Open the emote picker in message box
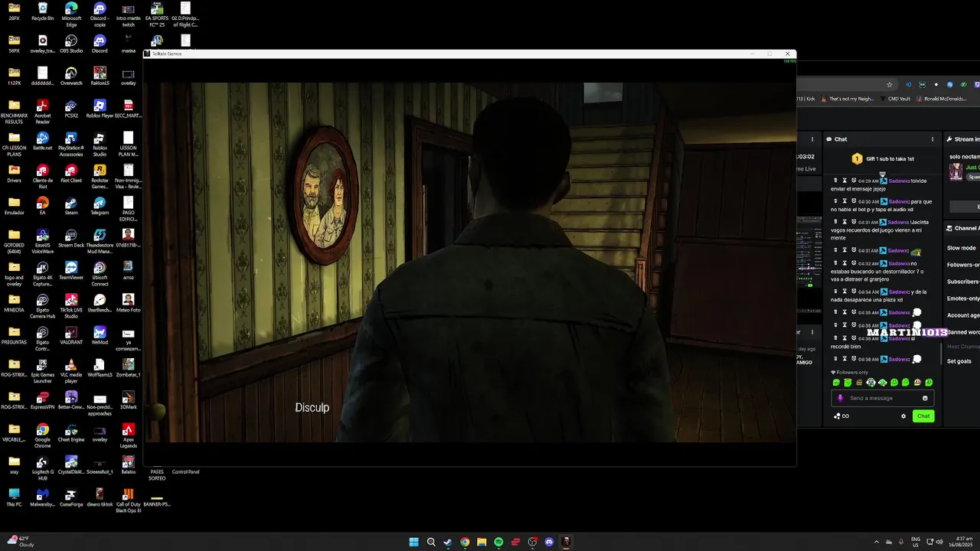The width and height of the screenshot is (980, 551). (x=925, y=398)
